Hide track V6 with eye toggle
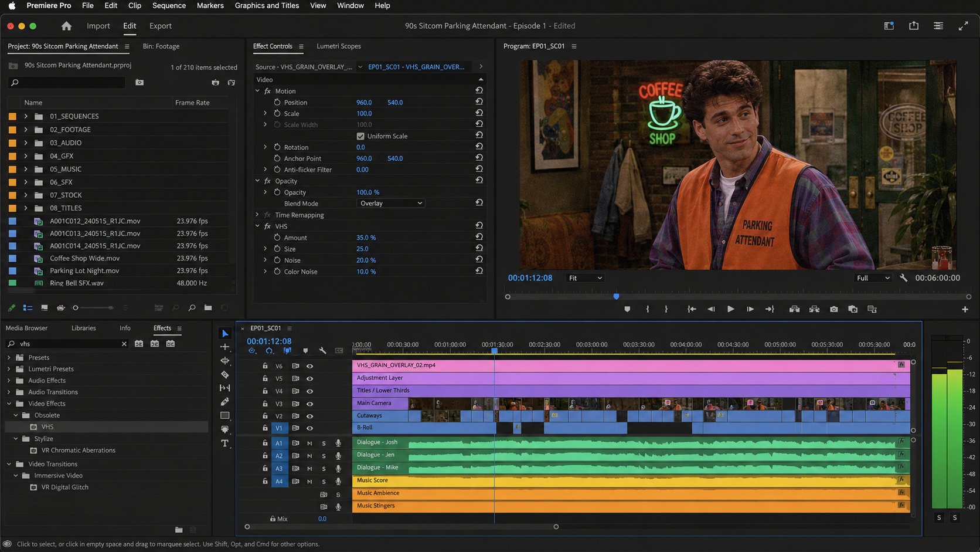980x552 pixels. click(309, 366)
